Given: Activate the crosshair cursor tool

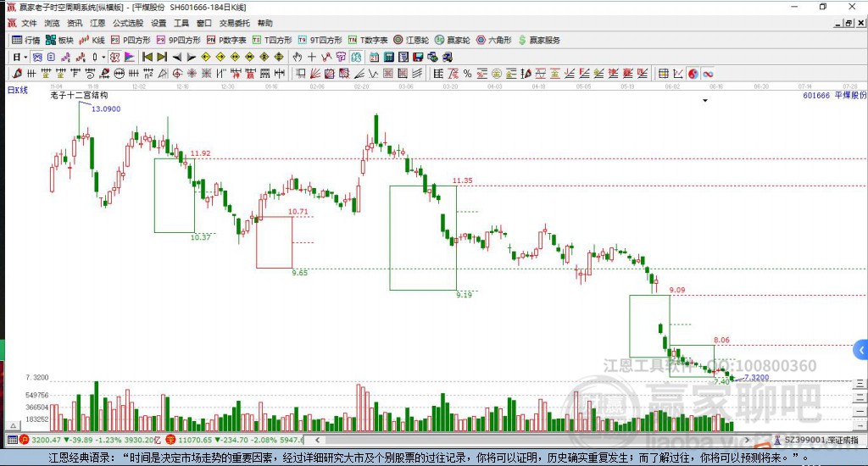Looking at the screenshot, I should coord(312,57).
